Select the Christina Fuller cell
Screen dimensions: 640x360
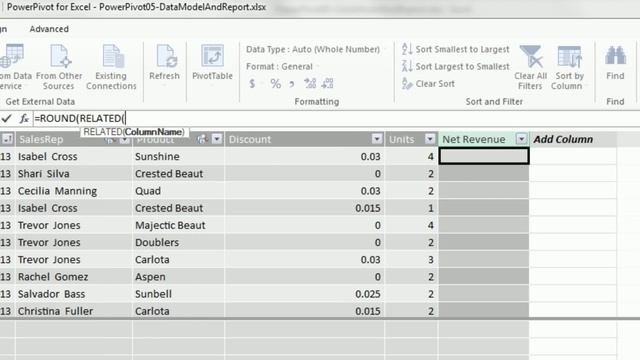[x=73, y=311]
